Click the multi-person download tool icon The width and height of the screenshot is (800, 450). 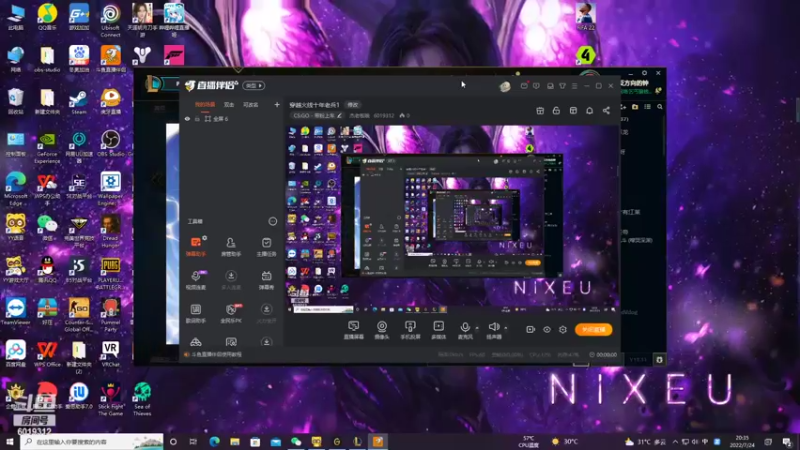tap(231, 280)
